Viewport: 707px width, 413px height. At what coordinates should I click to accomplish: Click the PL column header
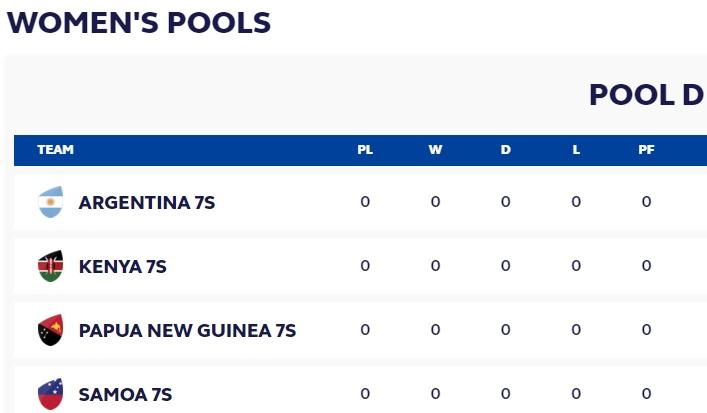point(365,150)
